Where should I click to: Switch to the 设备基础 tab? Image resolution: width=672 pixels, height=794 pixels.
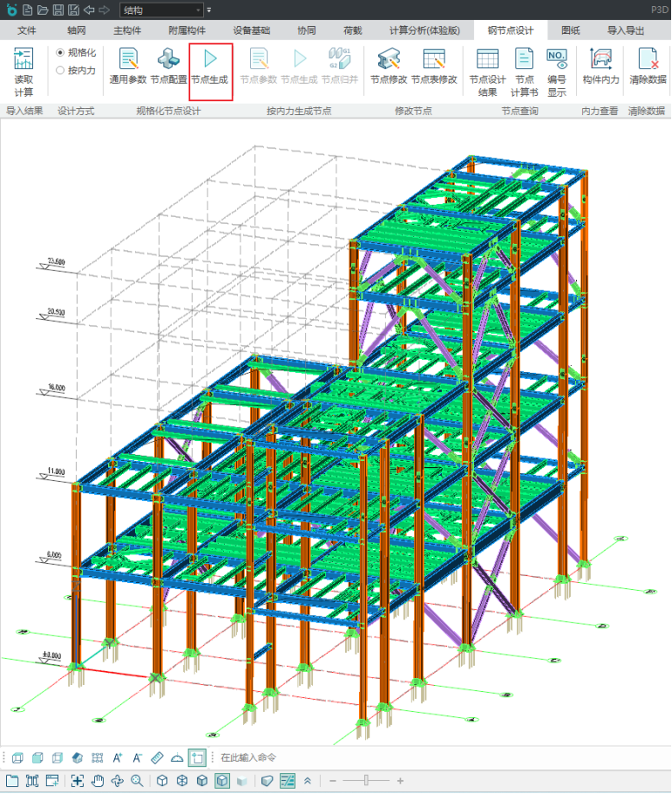pos(251,30)
